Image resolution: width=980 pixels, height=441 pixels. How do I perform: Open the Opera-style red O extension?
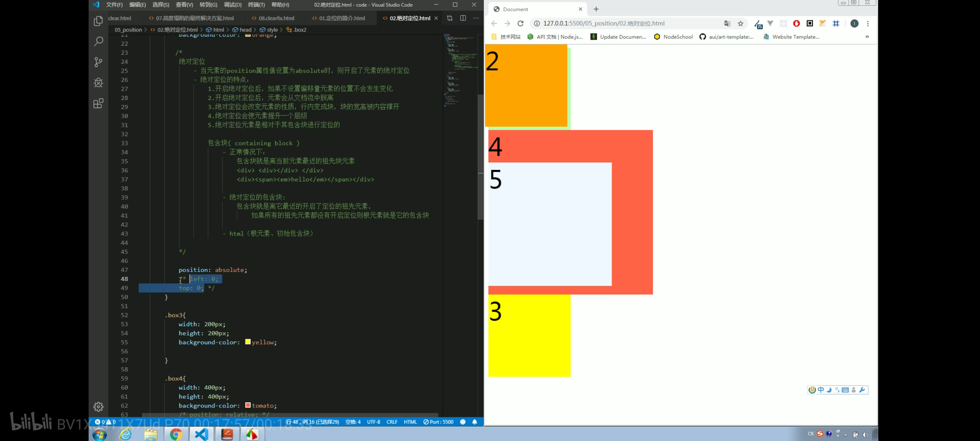[796, 24]
